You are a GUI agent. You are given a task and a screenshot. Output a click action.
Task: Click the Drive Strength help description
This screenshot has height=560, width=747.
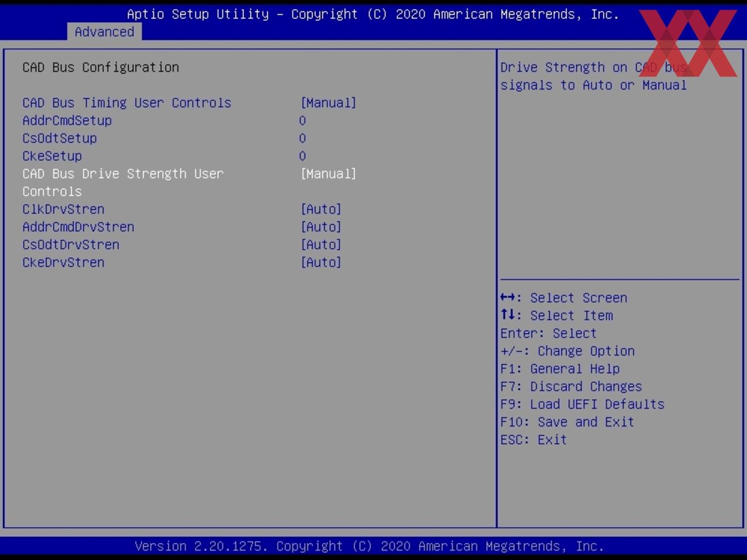[593, 76]
